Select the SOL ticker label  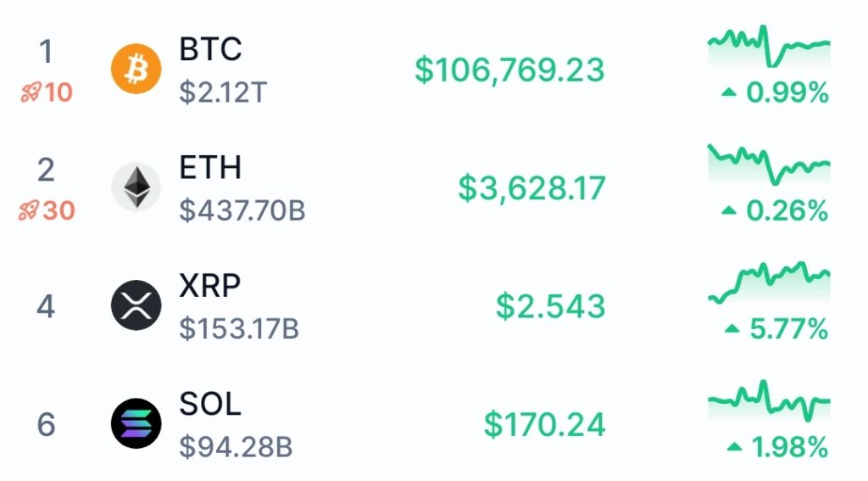point(210,405)
